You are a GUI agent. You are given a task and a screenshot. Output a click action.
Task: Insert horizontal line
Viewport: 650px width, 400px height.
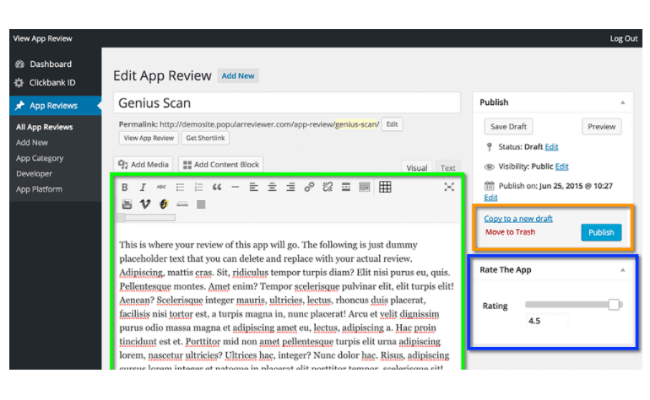click(235, 187)
